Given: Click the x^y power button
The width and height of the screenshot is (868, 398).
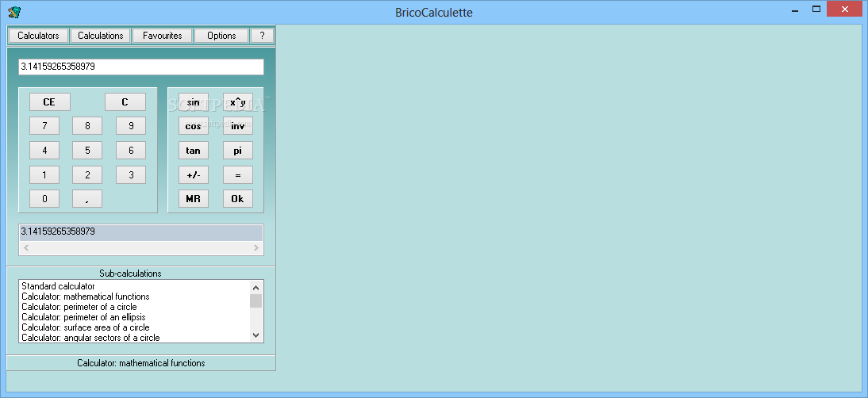Looking at the screenshot, I should click(x=238, y=101).
